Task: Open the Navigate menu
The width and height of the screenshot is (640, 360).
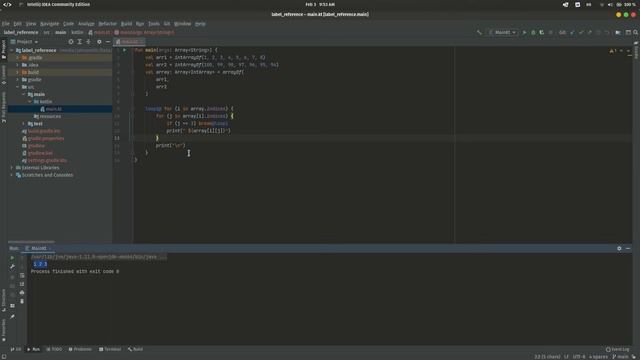Action: (49, 24)
